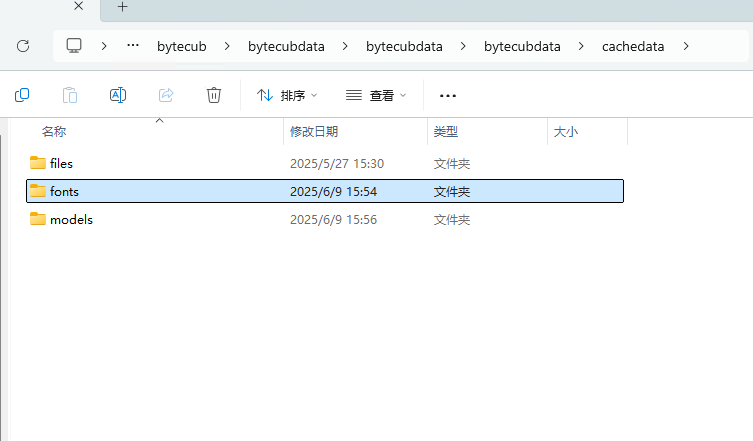Open the hidden path ellipsis menu
This screenshot has height=441, width=753.
pos(133,46)
